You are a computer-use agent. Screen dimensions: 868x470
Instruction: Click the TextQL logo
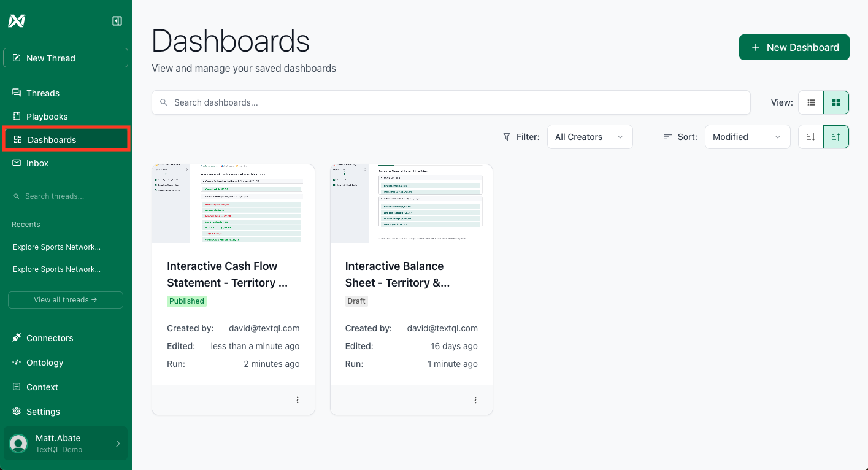click(16, 20)
